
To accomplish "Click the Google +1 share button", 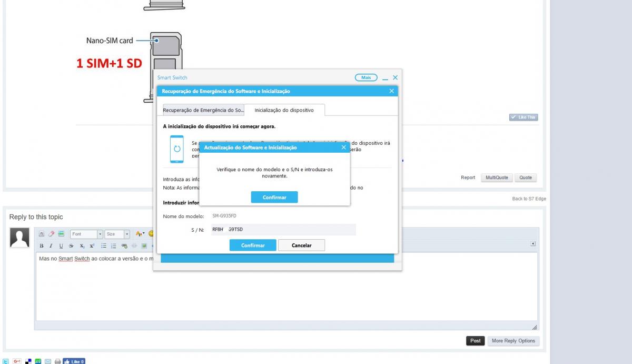I will point(17,361).
